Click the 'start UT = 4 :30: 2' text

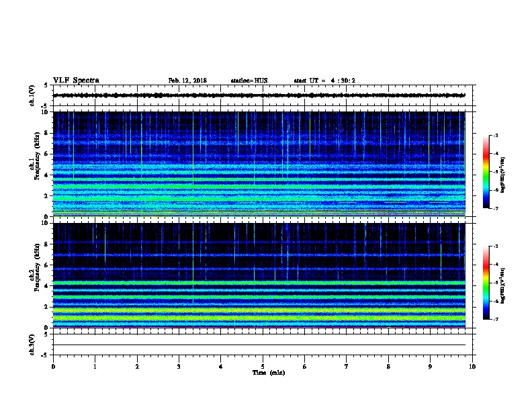pyautogui.click(x=324, y=81)
